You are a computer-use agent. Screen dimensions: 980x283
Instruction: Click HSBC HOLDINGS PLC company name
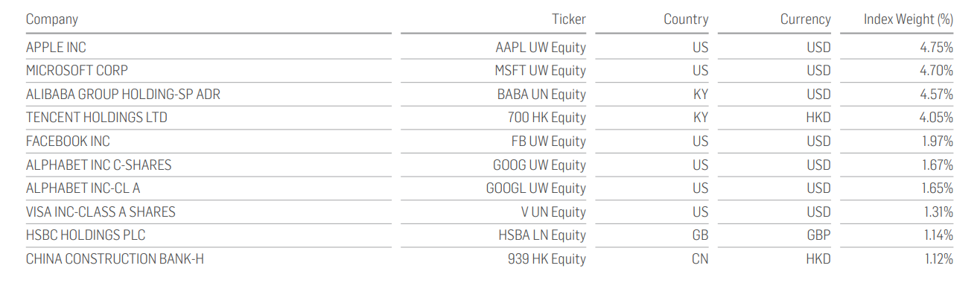click(x=86, y=235)
